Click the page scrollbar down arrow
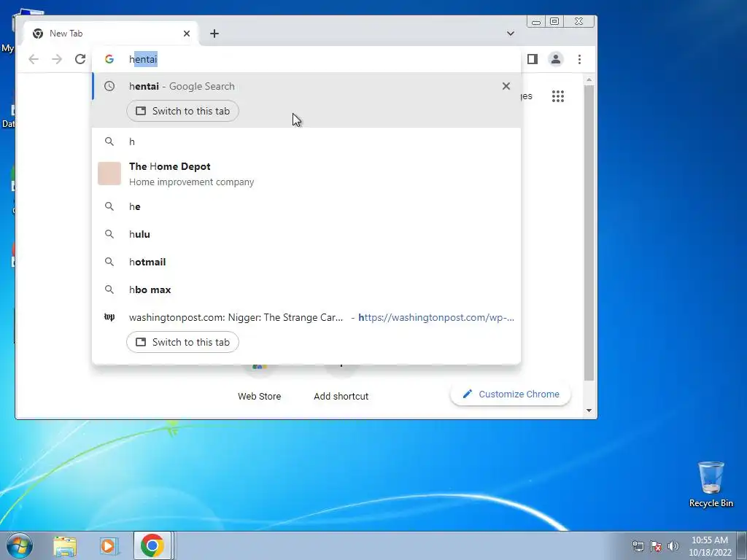This screenshot has width=747, height=560. [x=589, y=411]
